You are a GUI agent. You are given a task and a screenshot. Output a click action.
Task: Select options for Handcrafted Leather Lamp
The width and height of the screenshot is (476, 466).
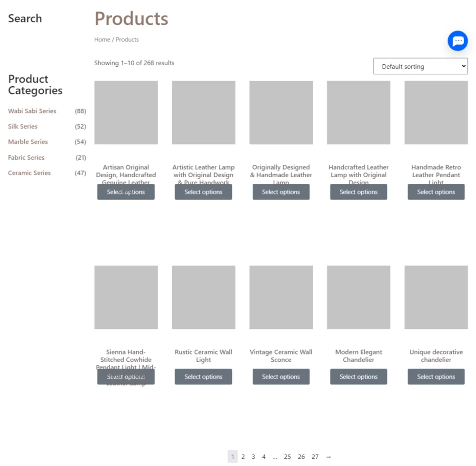358,192
